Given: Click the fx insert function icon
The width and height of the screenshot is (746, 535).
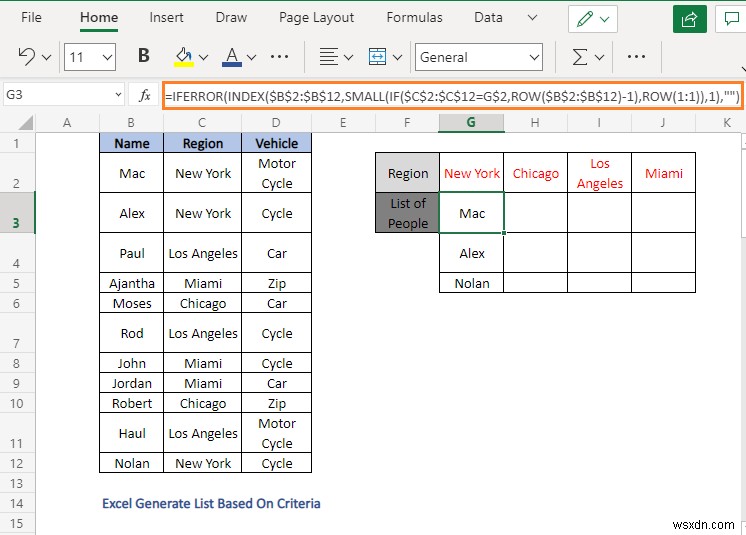Looking at the screenshot, I should tap(144, 95).
